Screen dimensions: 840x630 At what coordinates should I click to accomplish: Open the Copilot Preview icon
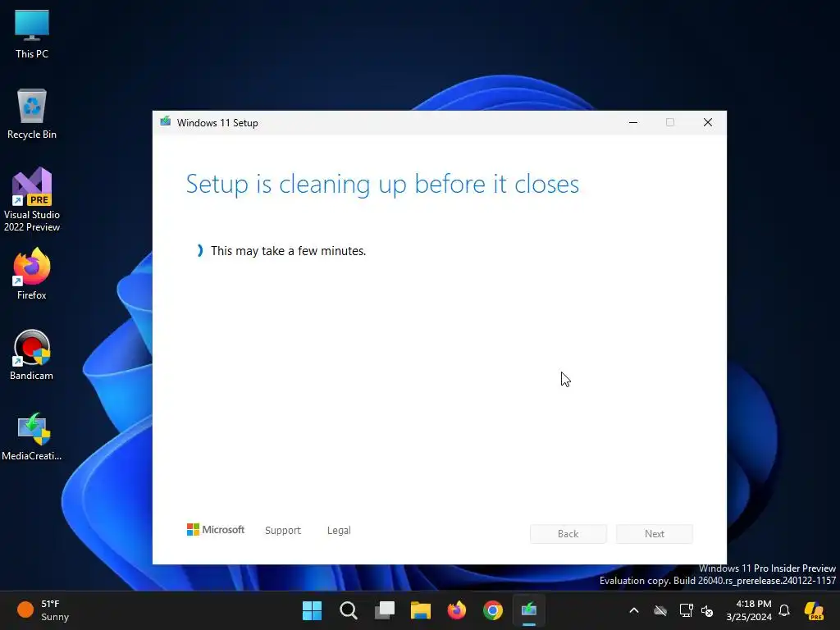tap(815, 610)
